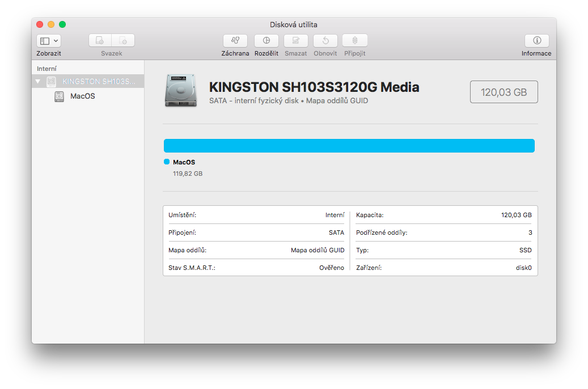The height and width of the screenshot is (389, 588).
Task: Click the Typ value SSD
Action: click(x=526, y=250)
